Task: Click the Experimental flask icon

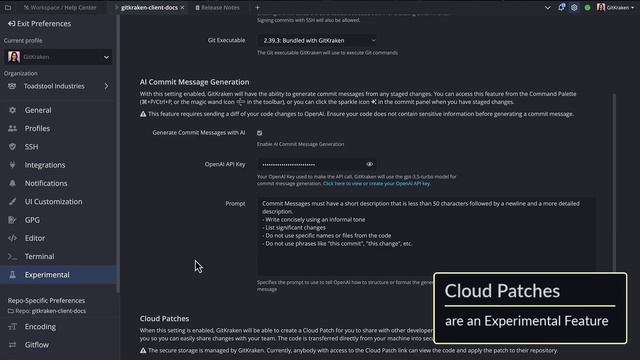Action: tap(13, 275)
